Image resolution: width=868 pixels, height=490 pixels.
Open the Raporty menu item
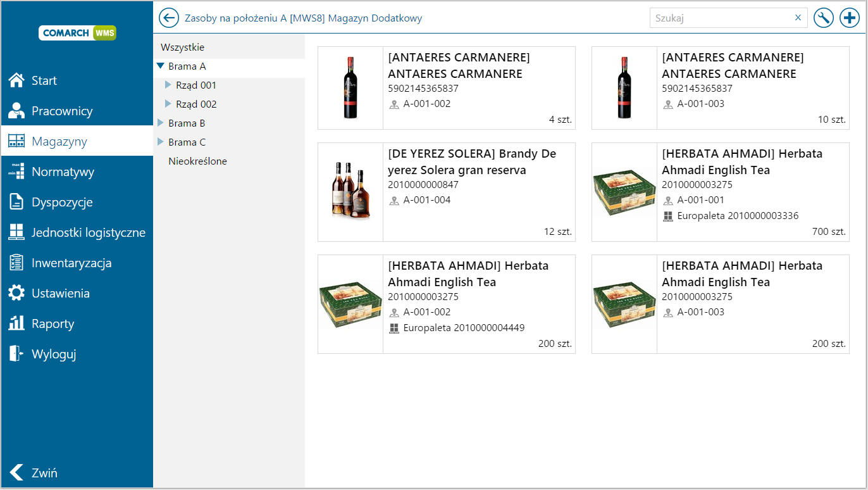point(77,324)
